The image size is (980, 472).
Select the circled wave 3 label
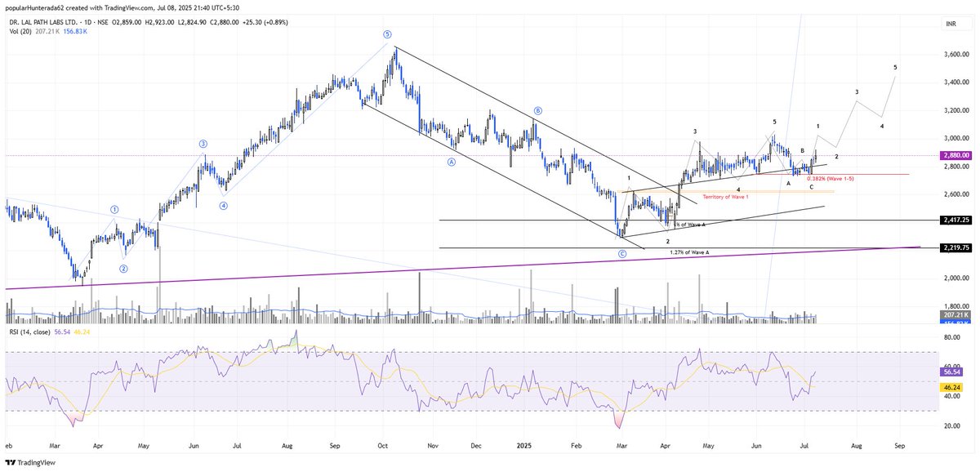pyautogui.click(x=203, y=144)
